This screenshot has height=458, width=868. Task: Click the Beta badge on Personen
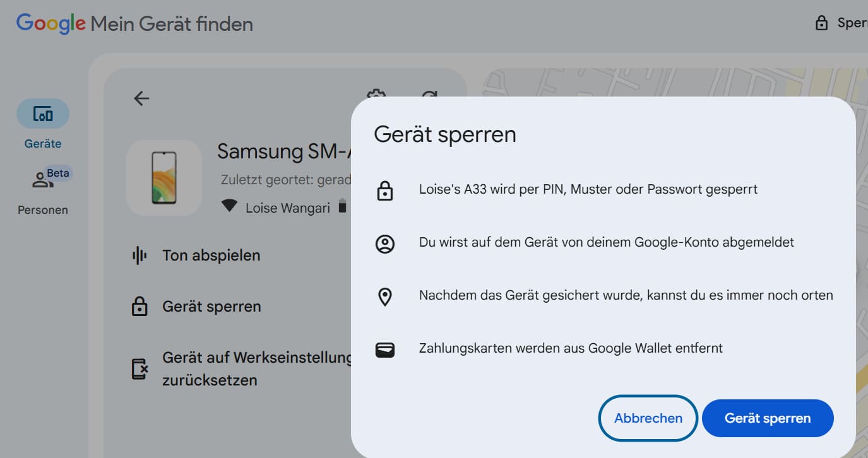click(x=58, y=173)
